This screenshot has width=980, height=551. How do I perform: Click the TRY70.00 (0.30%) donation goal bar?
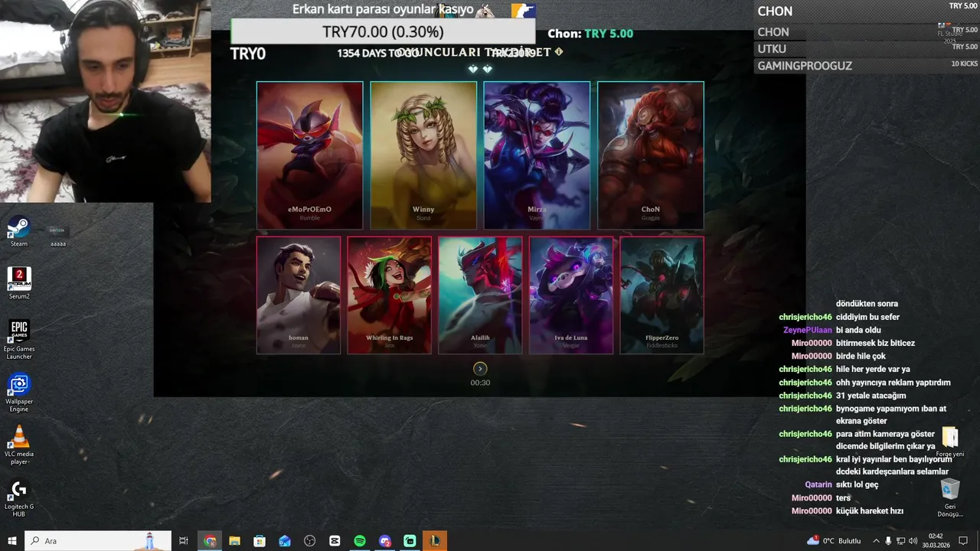(x=383, y=31)
